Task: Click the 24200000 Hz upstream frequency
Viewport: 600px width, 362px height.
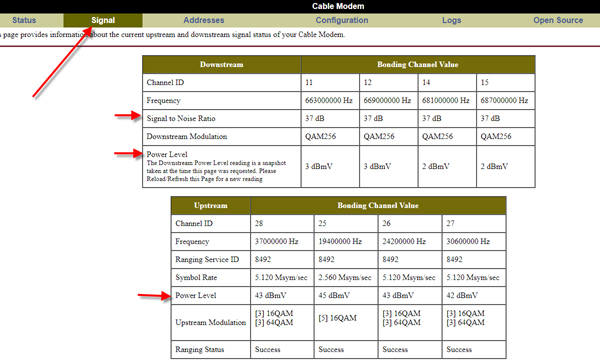Action: [410, 241]
